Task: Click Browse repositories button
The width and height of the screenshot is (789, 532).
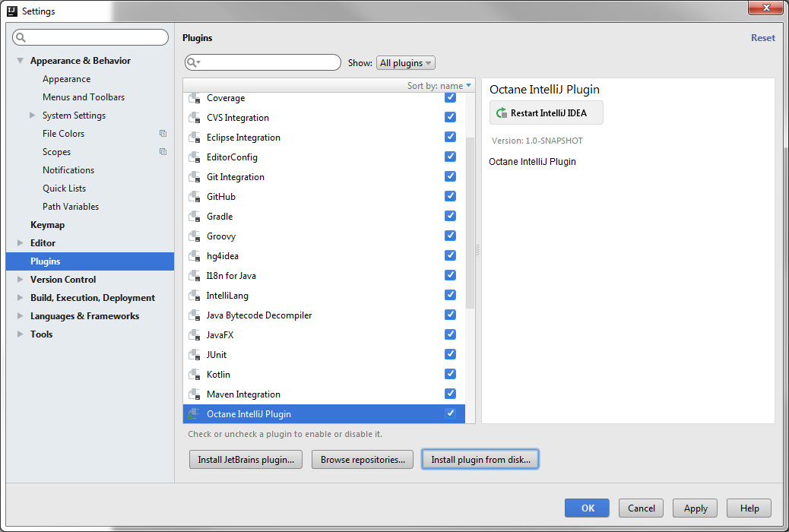Action: (x=363, y=460)
